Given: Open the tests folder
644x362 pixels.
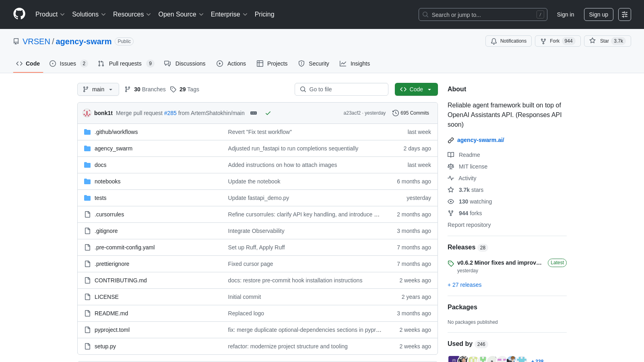Looking at the screenshot, I should pyautogui.click(x=101, y=198).
